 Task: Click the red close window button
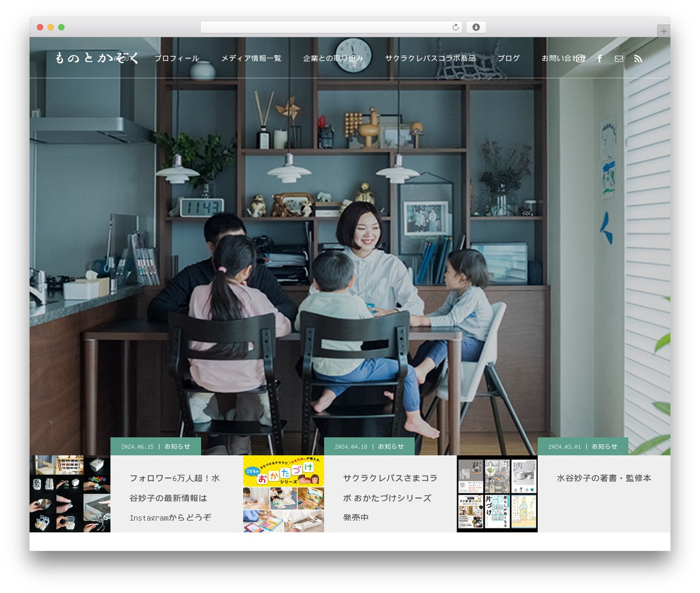click(40, 27)
